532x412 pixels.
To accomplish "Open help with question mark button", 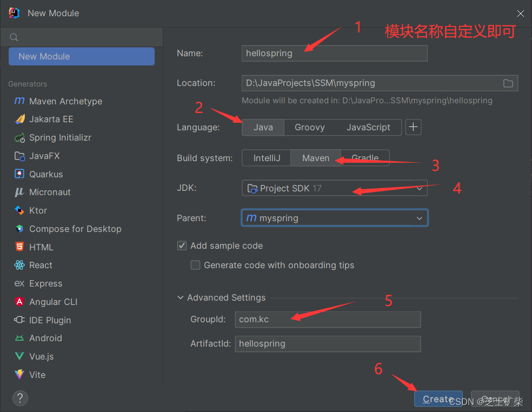I will 20,398.
